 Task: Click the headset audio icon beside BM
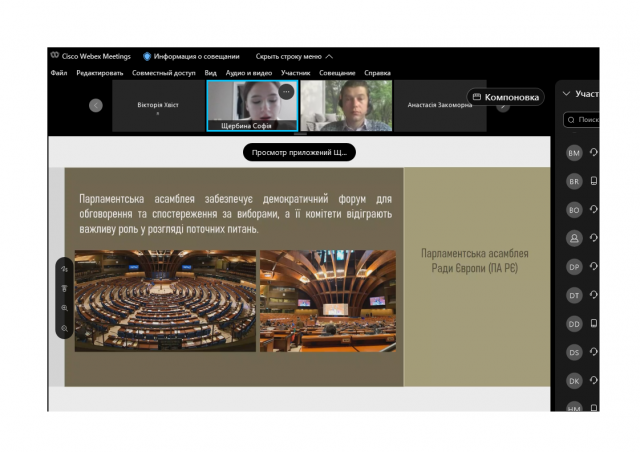click(x=594, y=152)
